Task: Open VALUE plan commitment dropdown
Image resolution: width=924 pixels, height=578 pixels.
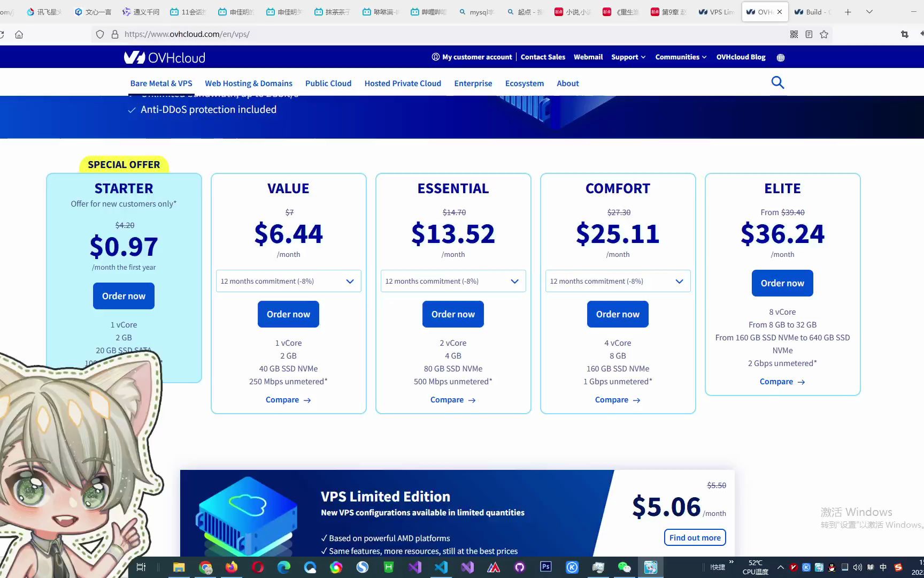Action: point(289,281)
